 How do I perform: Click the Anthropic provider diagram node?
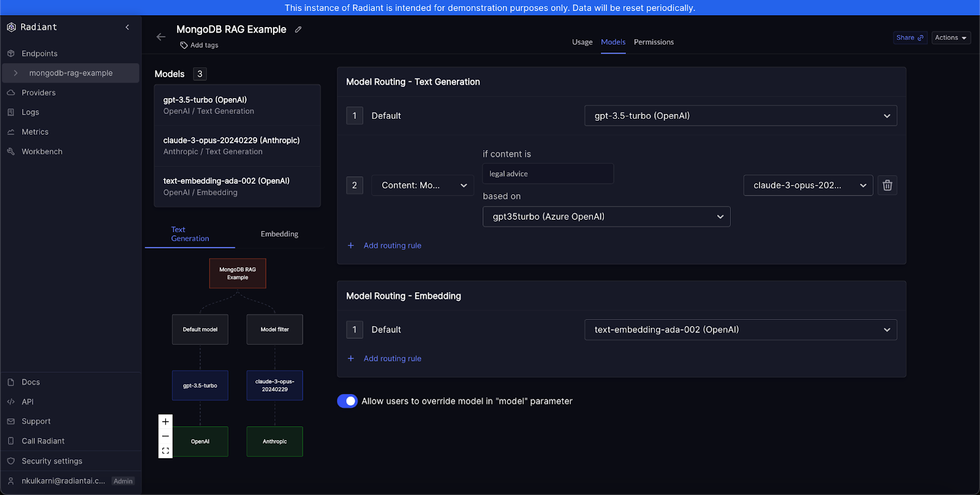tap(274, 442)
